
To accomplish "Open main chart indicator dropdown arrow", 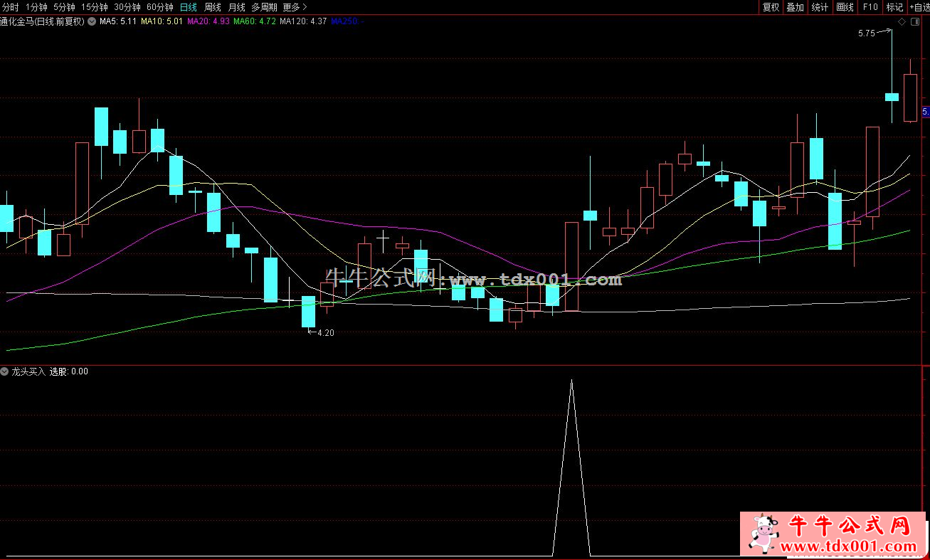I will tap(92, 21).
